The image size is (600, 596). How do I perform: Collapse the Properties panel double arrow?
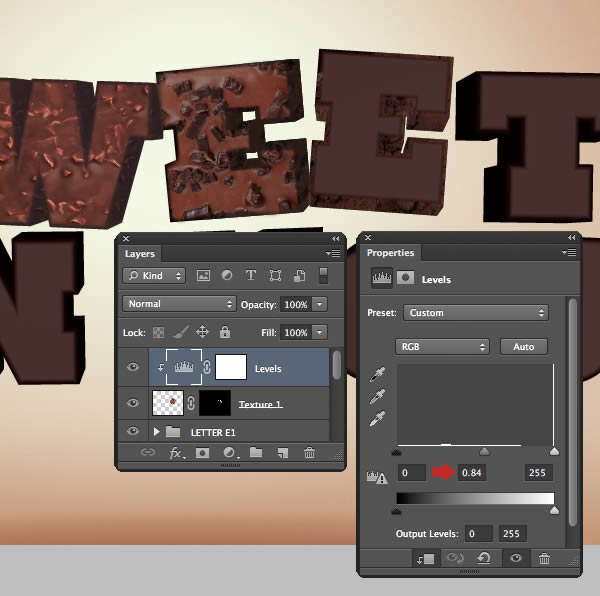click(x=571, y=238)
